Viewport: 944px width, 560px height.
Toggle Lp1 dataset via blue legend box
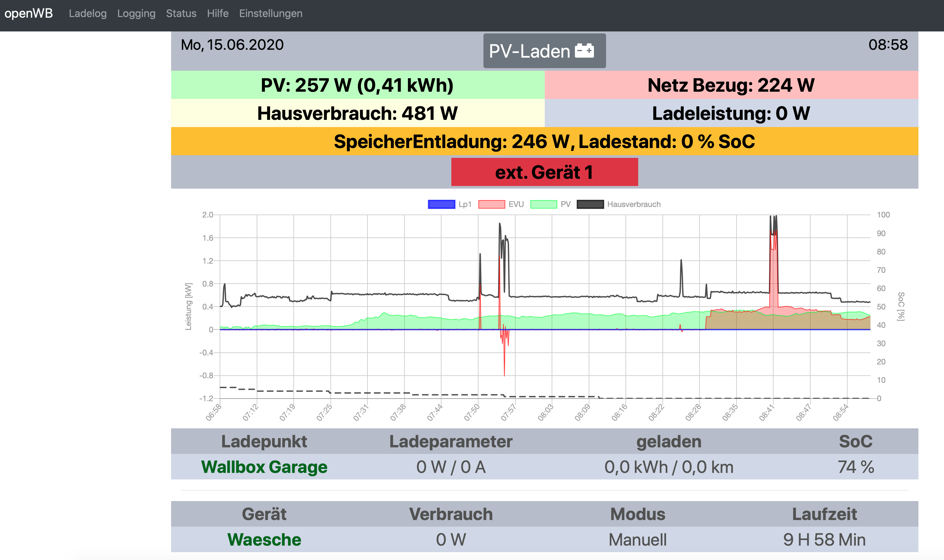click(441, 204)
